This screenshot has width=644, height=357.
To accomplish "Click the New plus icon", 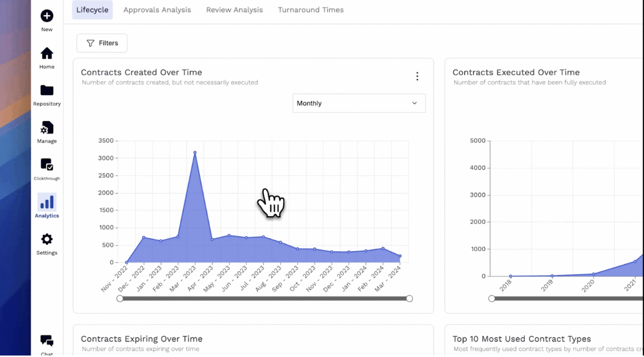I will 47,16.
